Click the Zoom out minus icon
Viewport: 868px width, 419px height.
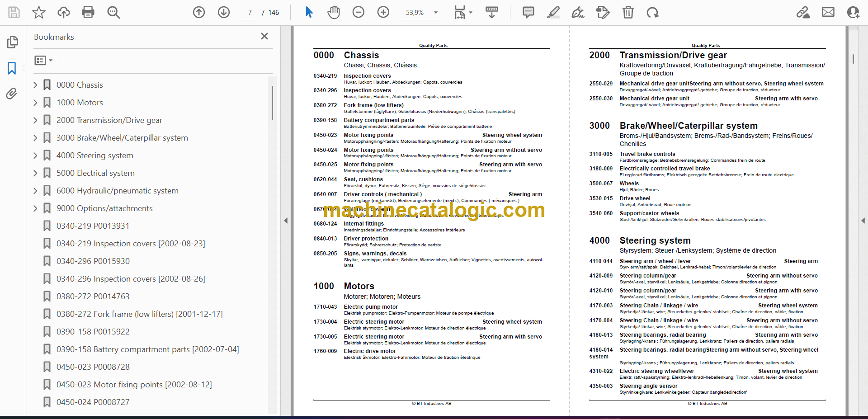[359, 12]
